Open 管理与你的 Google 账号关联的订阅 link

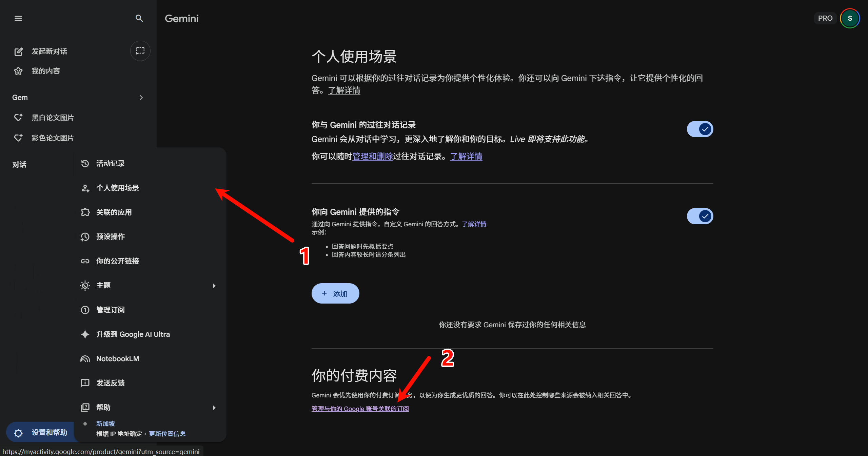360,409
